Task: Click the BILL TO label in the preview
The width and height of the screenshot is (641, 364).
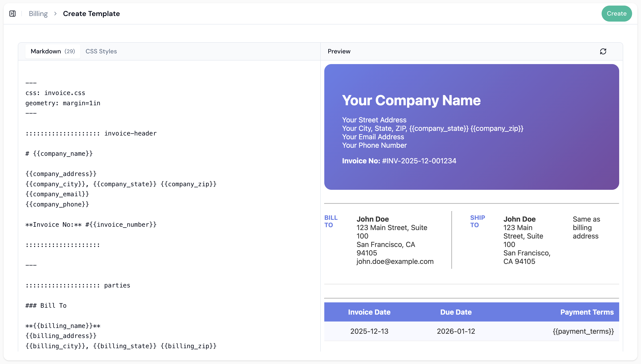Action: click(x=331, y=221)
